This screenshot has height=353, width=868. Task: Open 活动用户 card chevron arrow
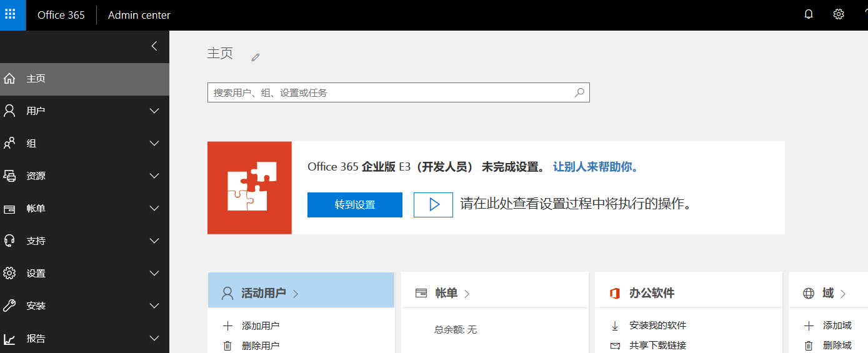(x=296, y=294)
